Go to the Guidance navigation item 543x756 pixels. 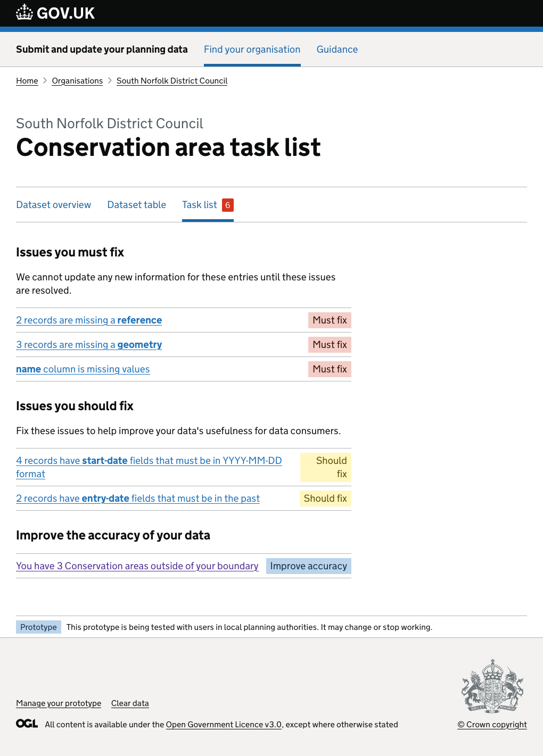pos(337,49)
